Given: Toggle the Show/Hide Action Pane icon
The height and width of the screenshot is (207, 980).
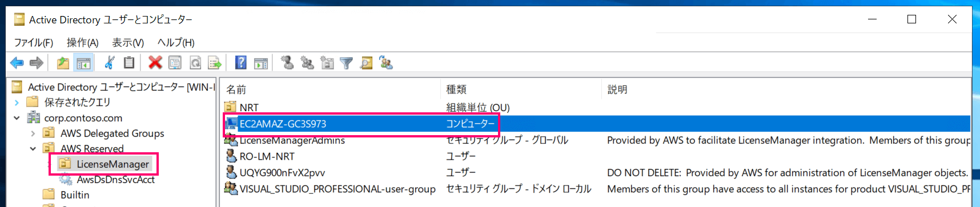Looking at the screenshot, I should [261, 63].
